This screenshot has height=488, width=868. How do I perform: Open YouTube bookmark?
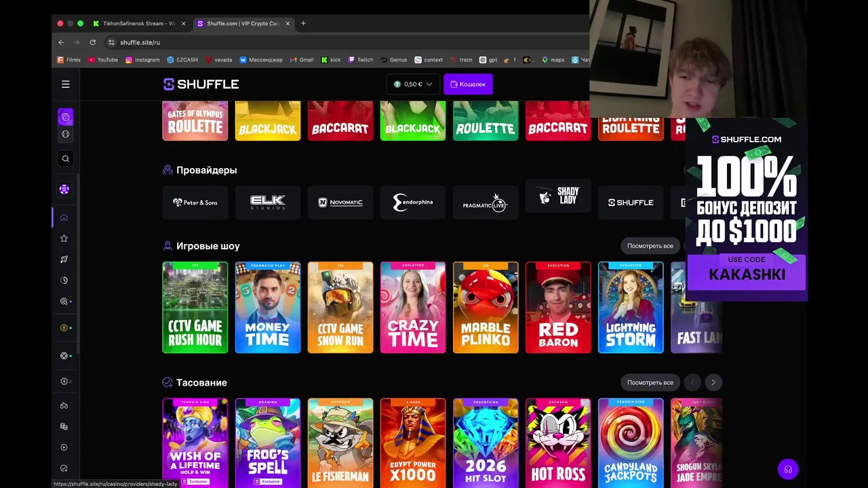click(103, 60)
